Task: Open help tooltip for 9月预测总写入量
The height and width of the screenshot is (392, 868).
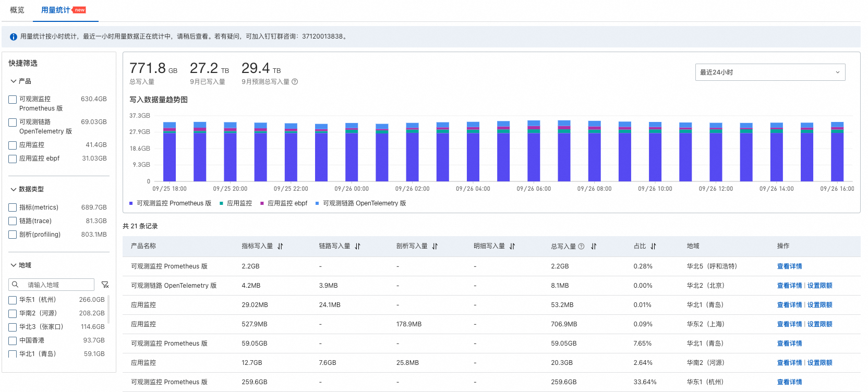Action: 295,82
